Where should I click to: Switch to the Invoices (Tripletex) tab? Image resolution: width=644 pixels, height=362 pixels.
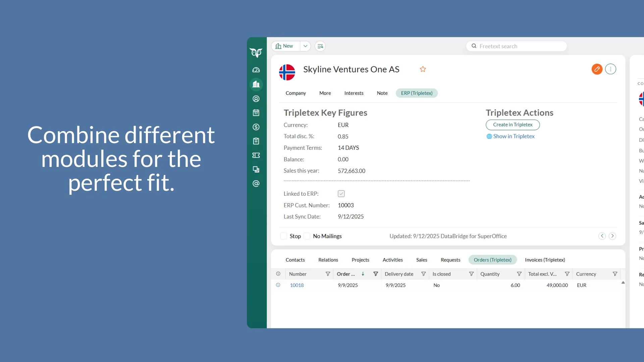(x=545, y=260)
